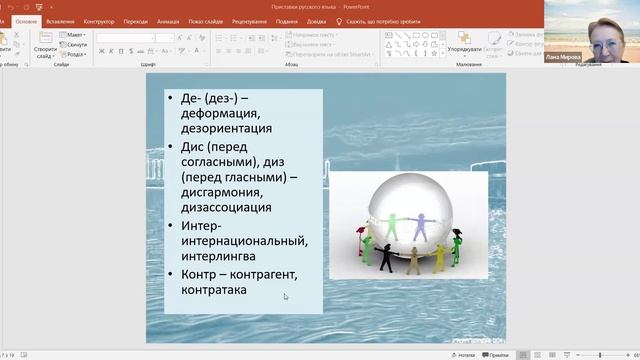Screen dimensions: 640x360
Task: Select the Star shape in shapes gallery
Action: point(434,53)
